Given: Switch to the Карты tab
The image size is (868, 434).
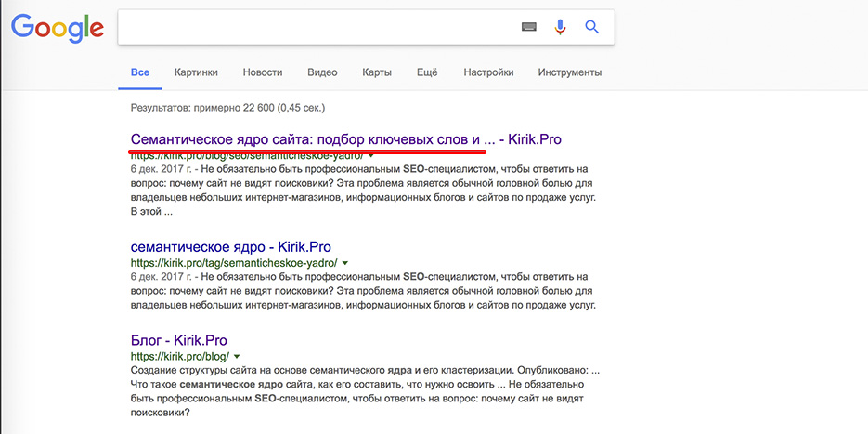Looking at the screenshot, I should click(x=377, y=72).
